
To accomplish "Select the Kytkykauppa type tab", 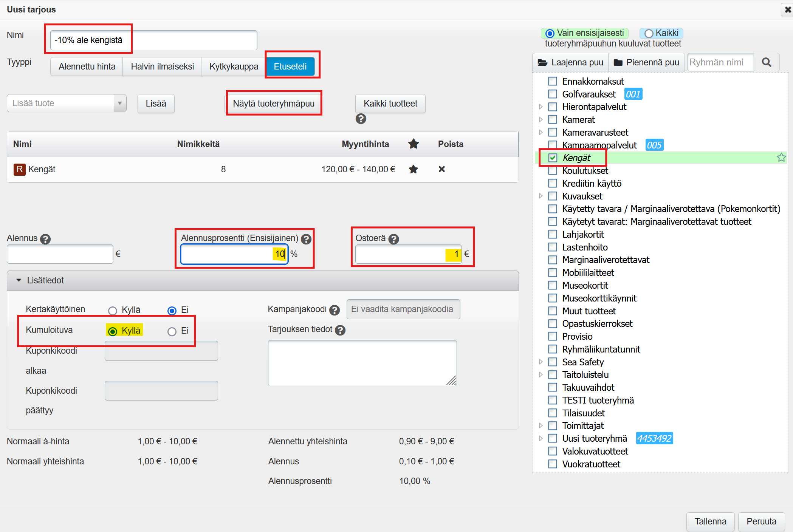I will [x=234, y=66].
